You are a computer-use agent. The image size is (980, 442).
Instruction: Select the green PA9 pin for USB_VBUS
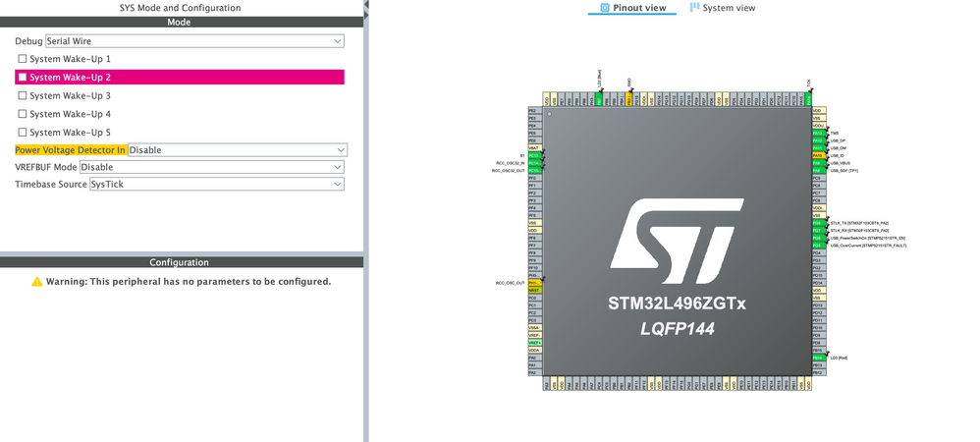click(x=819, y=162)
